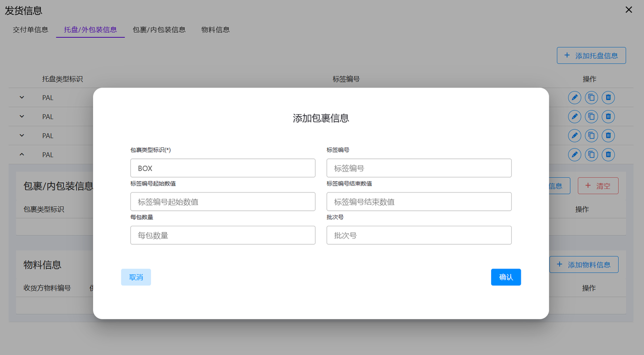Viewport: 644px width, 355px height.
Task: Switch to 交付单信息 tab
Action: coord(31,30)
